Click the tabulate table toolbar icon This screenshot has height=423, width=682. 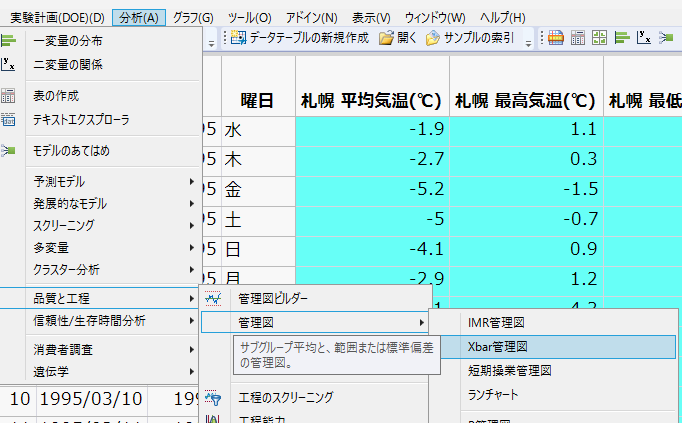(578, 38)
